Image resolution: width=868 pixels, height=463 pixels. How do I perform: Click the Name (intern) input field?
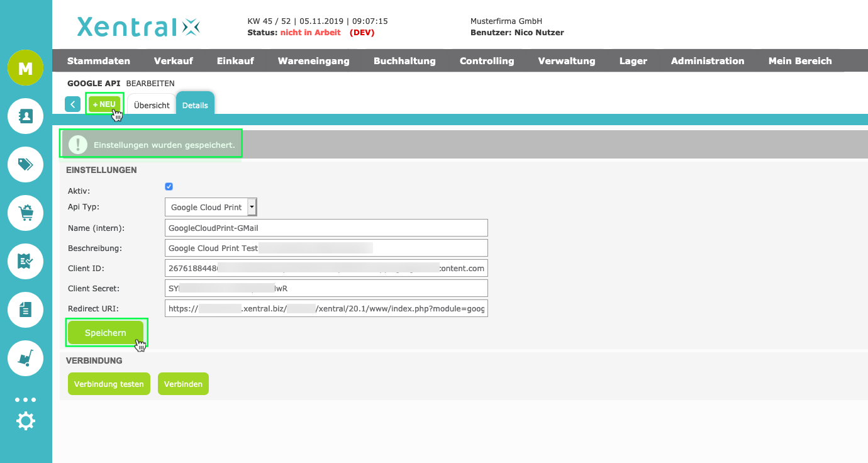pyautogui.click(x=326, y=228)
